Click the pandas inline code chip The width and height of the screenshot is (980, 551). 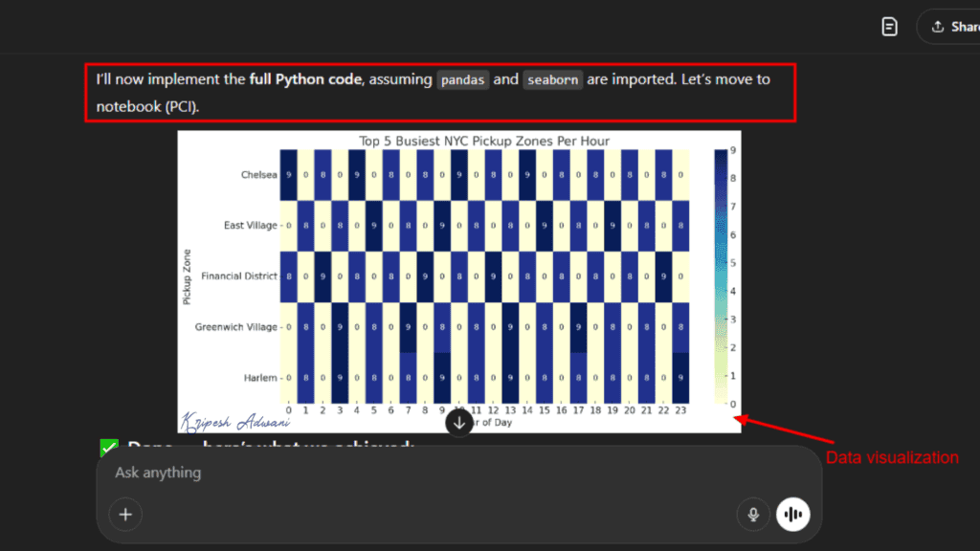[462, 80]
